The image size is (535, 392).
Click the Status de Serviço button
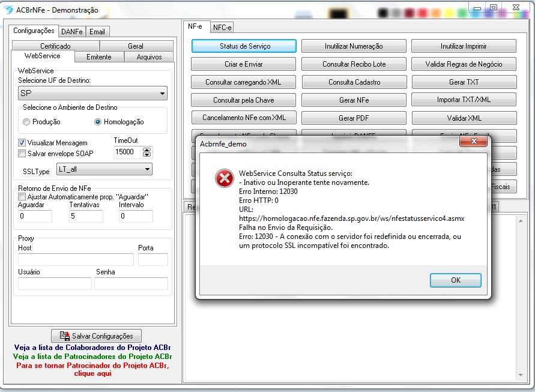tap(244, 46)
